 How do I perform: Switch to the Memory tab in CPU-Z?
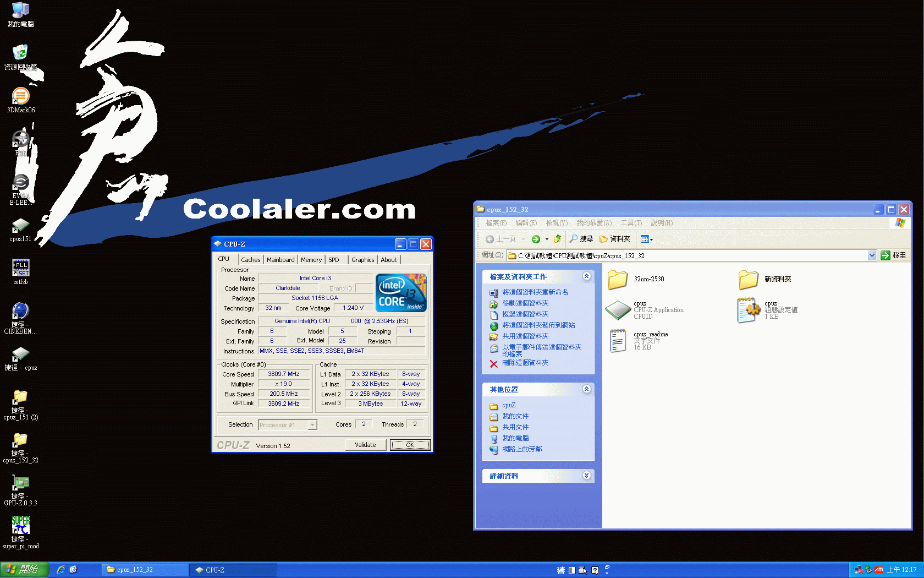pos(311,260)
